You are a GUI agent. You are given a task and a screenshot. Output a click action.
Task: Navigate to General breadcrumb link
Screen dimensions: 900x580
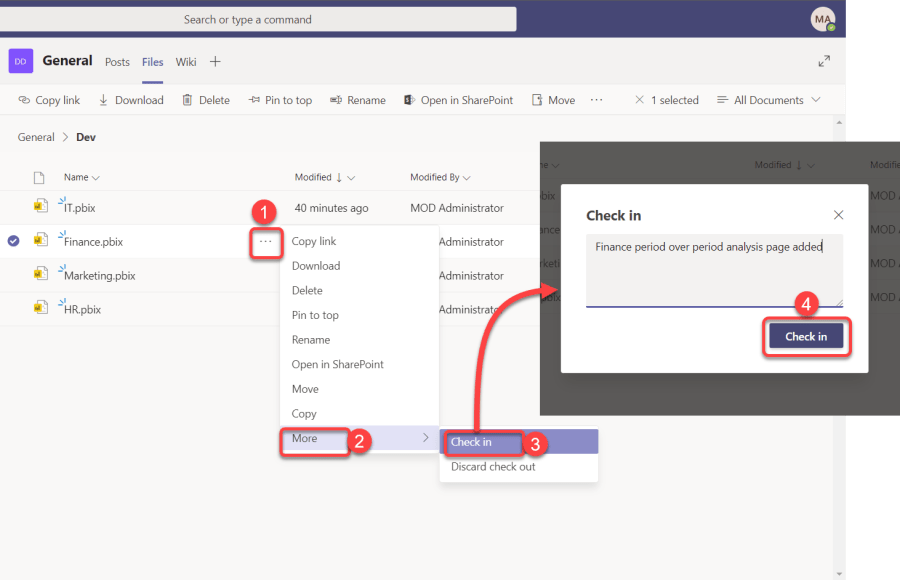coord(36,137)
